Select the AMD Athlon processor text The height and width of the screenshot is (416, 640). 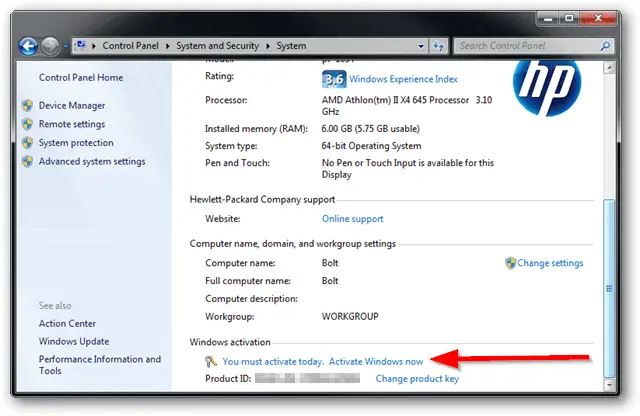[x=407, y=106]
